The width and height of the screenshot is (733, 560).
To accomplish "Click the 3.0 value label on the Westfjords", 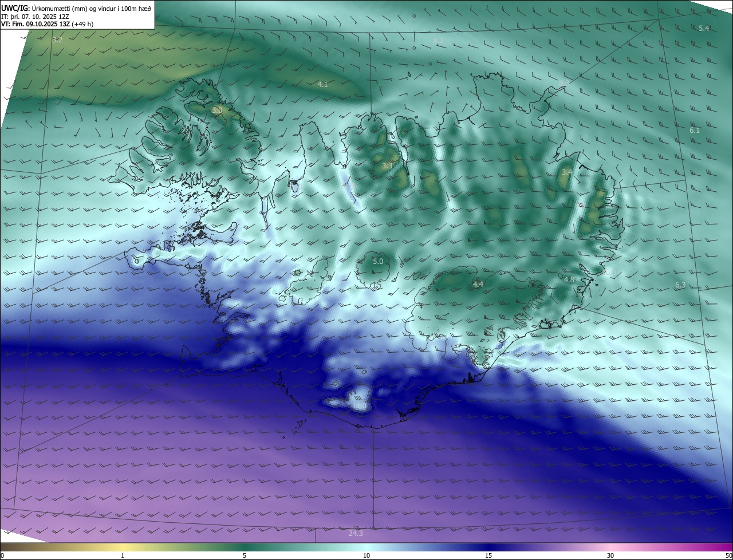I will 216,111.
